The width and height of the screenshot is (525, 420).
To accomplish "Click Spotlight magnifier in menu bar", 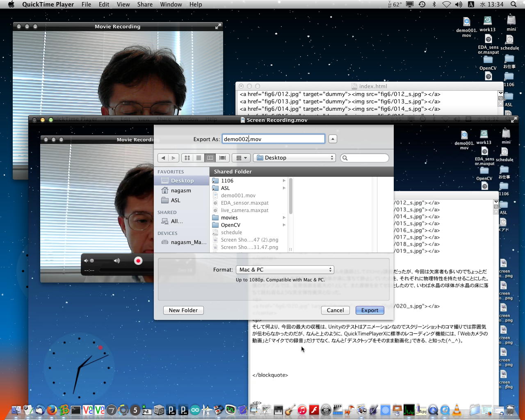I will [x=514, y=5].
